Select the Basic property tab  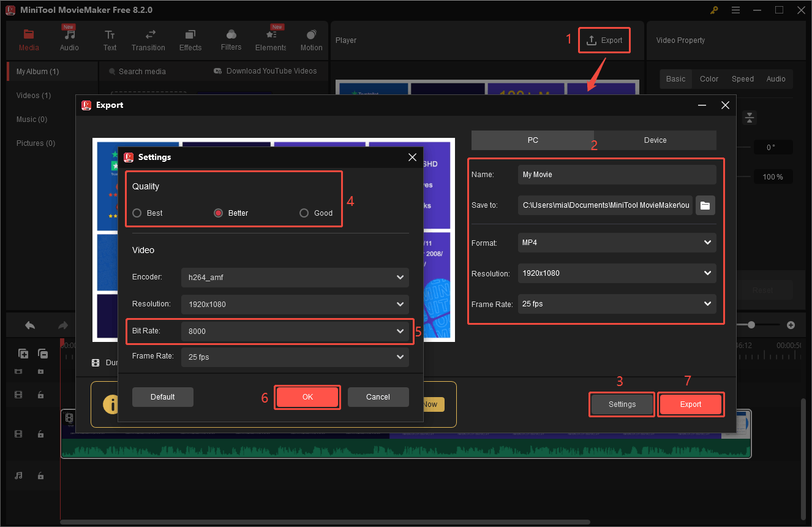point(676,79)
